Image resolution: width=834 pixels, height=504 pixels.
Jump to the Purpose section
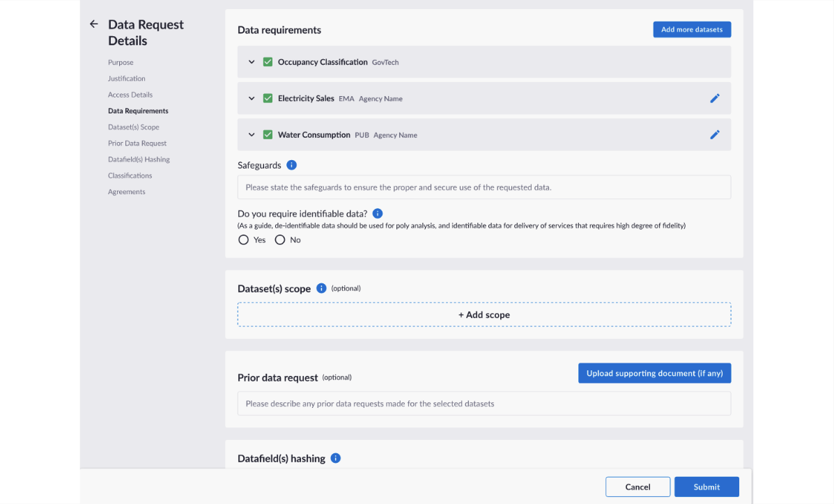(x=121, y=62)
